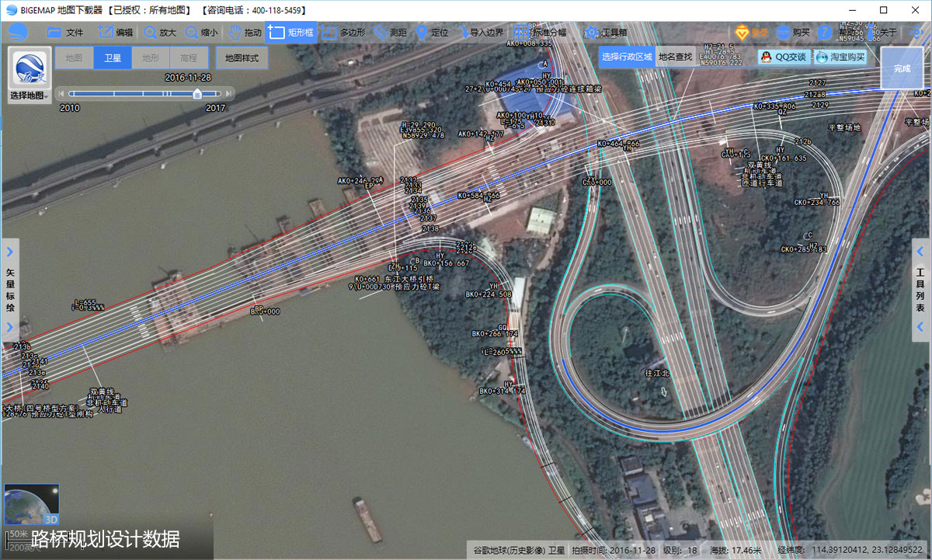The image size is (932, 560).
Task: Click 导入边界 import boundary tool
Action: coord(480,33)
